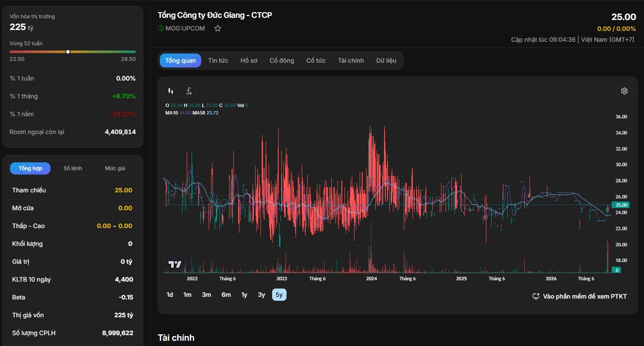The width and height of the screenshot is (644, 346).
Task: Set chart range to 1m
Action: [x=187, y=295]
